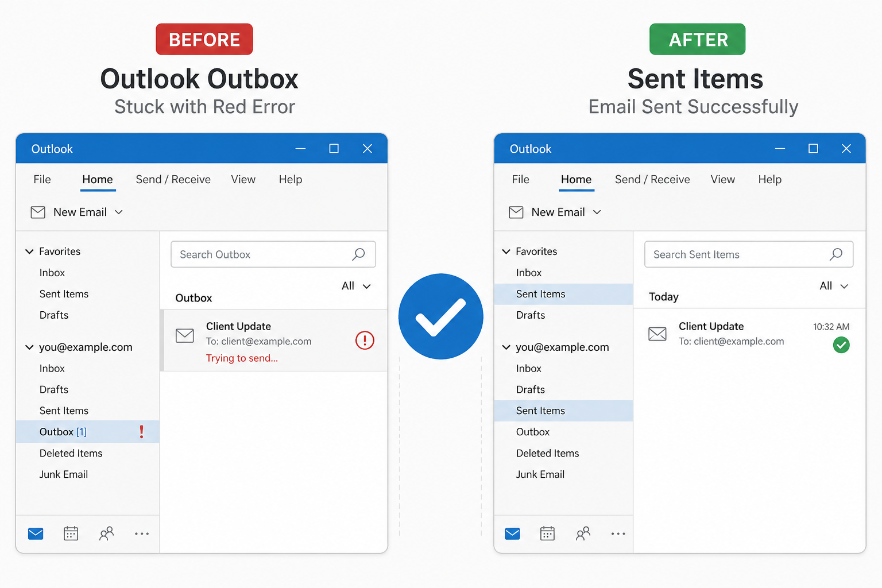Open the All filter dropdown in Sent Items
Screen dimensions: 882x588
[834, 286]
